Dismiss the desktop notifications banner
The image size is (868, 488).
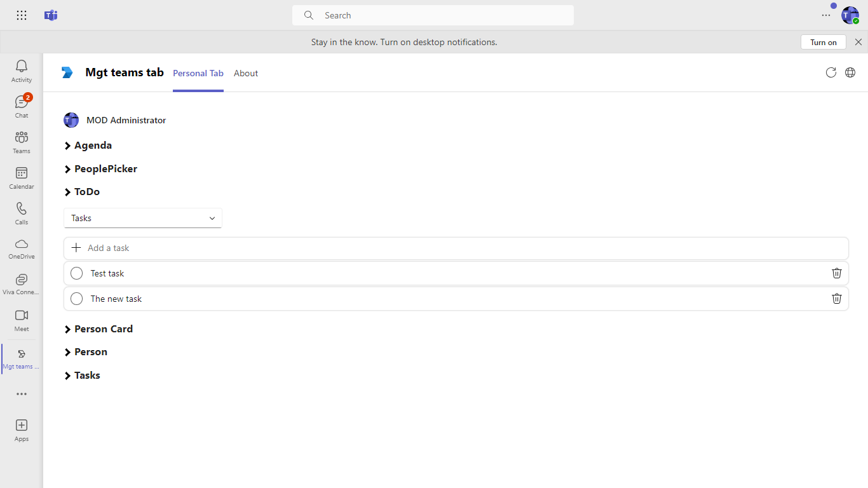[x=858, y=42]
